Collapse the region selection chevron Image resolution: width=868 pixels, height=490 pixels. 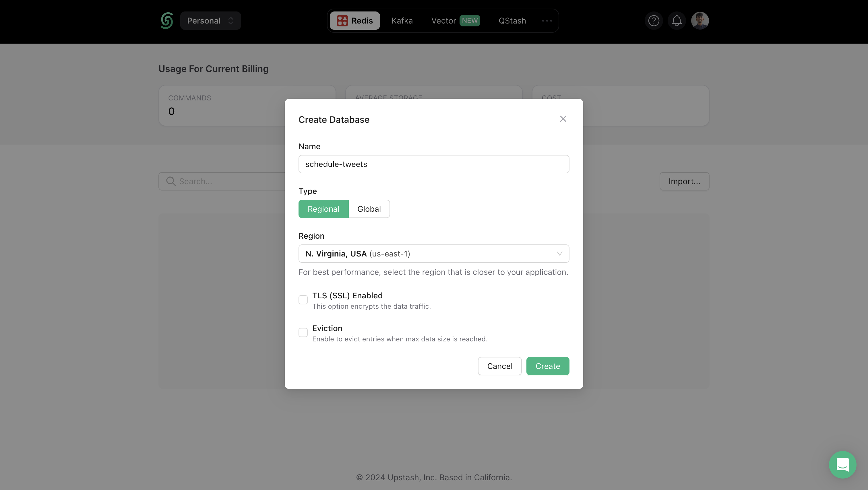(559, 254)
